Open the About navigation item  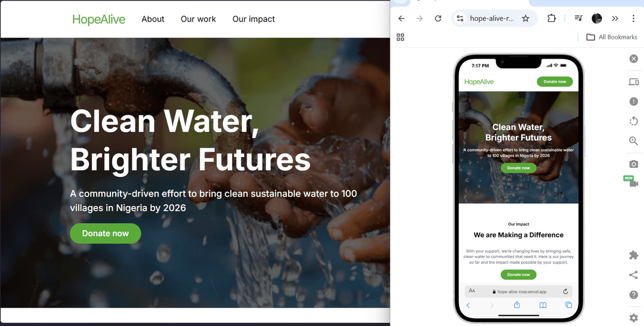(153, 19)
